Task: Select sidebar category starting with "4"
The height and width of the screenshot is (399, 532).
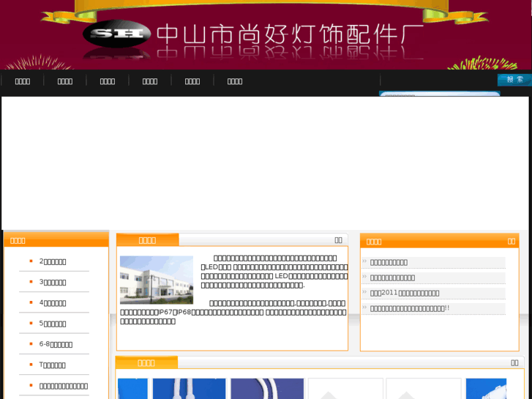Action: tap(53, 303)
